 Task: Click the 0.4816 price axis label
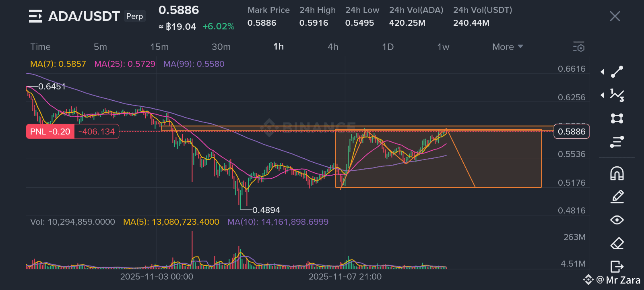tap(572, 211)
